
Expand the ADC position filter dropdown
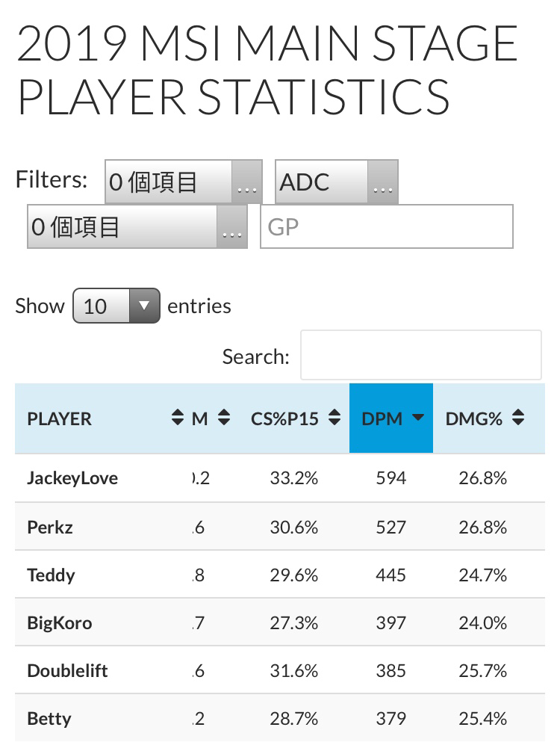[x=337, y=182]
